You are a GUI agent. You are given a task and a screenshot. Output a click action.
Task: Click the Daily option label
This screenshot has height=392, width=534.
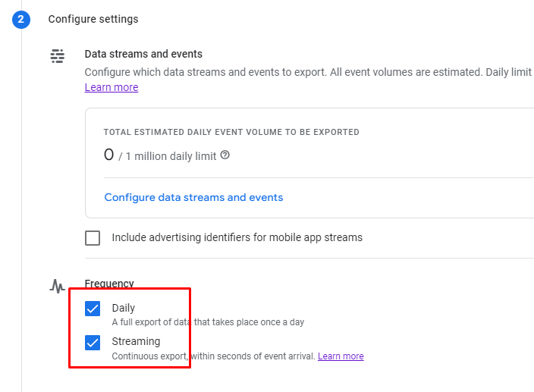pyautogui.click(x=124, y=308)
